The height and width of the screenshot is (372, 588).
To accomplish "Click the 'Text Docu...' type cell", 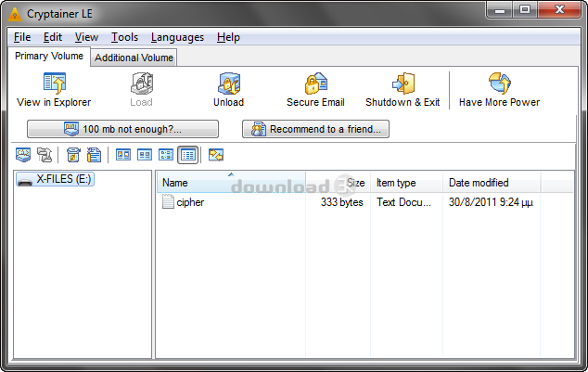I will pos(403,202).
